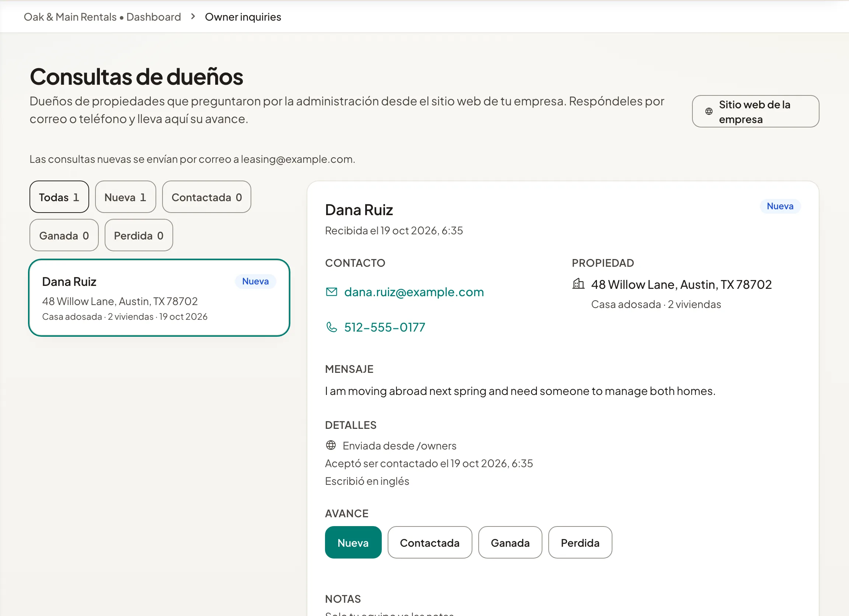This screenshot has height=616, width=849.
Task: Filter inquiries by Contactada 0
Action: click(206, 197)
